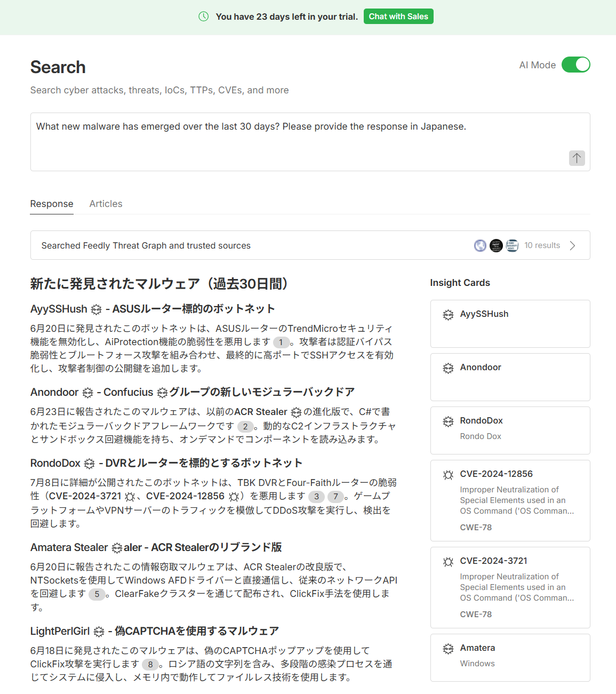Click the Amatera Stealer heading link

point(69,547)
